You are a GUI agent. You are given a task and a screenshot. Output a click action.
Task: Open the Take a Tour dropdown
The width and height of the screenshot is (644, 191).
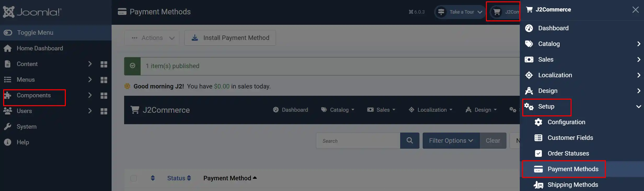[459, 12]
